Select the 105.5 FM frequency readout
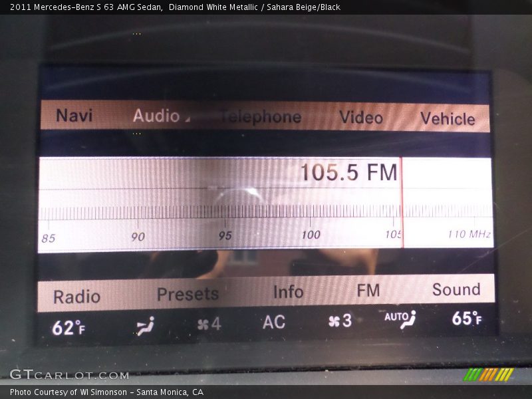 348,172
